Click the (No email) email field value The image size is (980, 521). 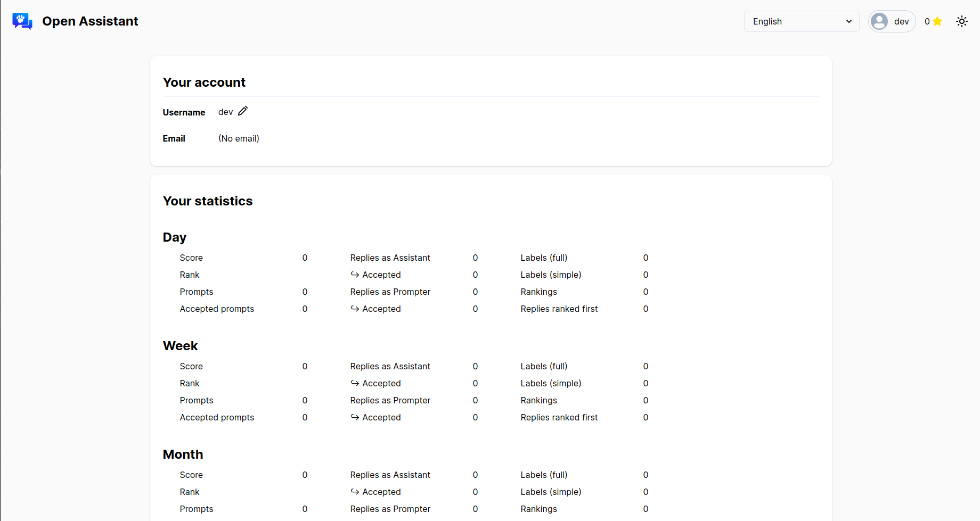[239, 138]
